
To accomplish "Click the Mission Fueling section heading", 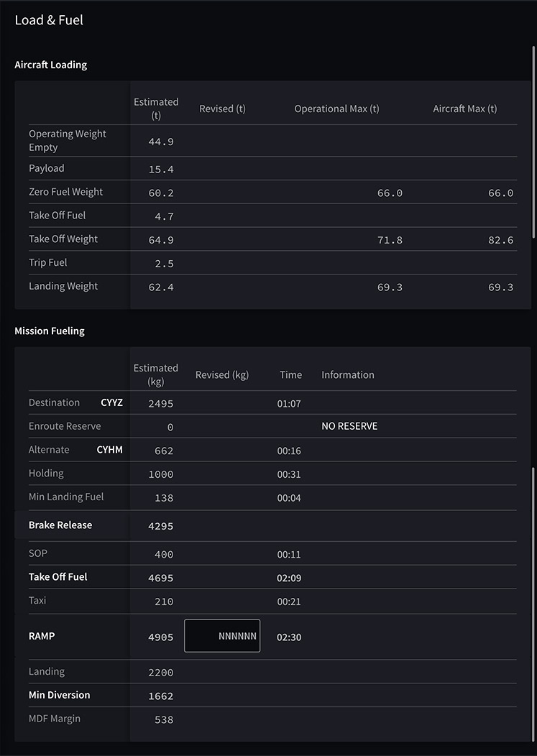I will (50, 331).
